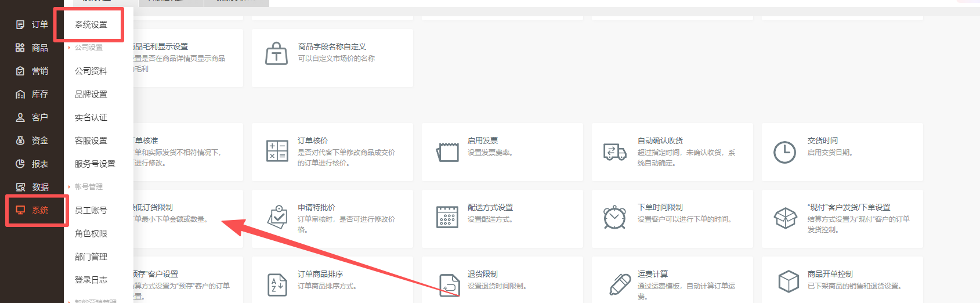Click the 资金 money bag sidebar icon
The height and width of the screenshot is (303, 980).
pyautogui.click(x=20, y=140)
